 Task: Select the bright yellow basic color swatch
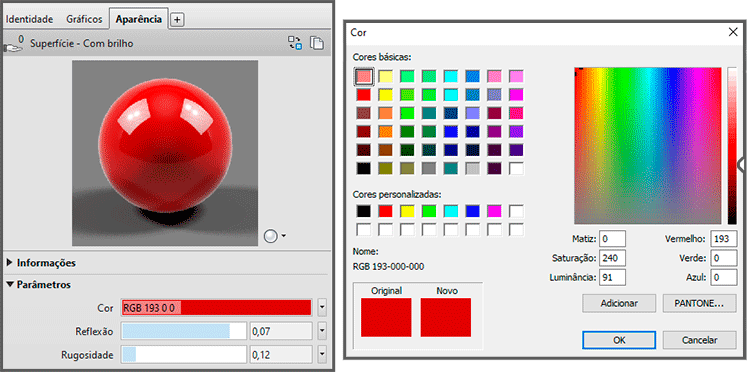point(386,95)
